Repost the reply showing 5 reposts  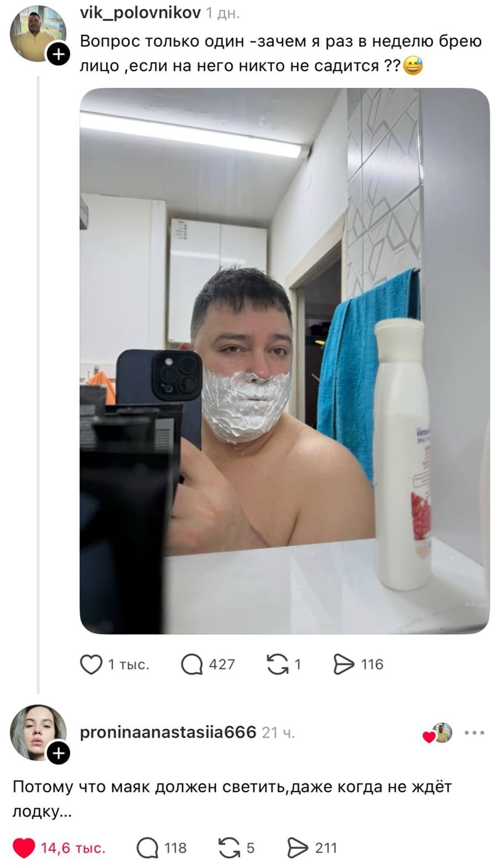point(230,848)
